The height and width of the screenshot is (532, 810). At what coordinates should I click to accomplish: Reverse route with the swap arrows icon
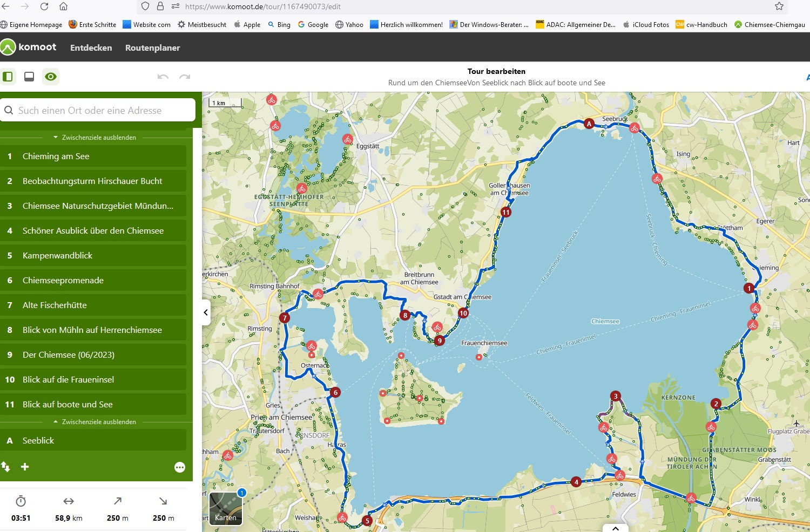6,467
